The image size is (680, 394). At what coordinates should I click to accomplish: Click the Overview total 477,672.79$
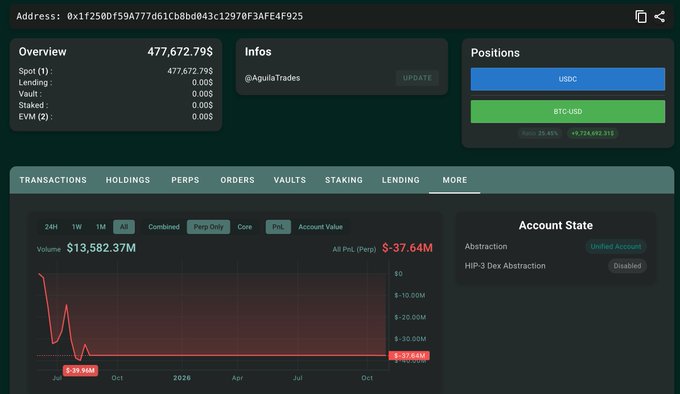coord(180,52)
